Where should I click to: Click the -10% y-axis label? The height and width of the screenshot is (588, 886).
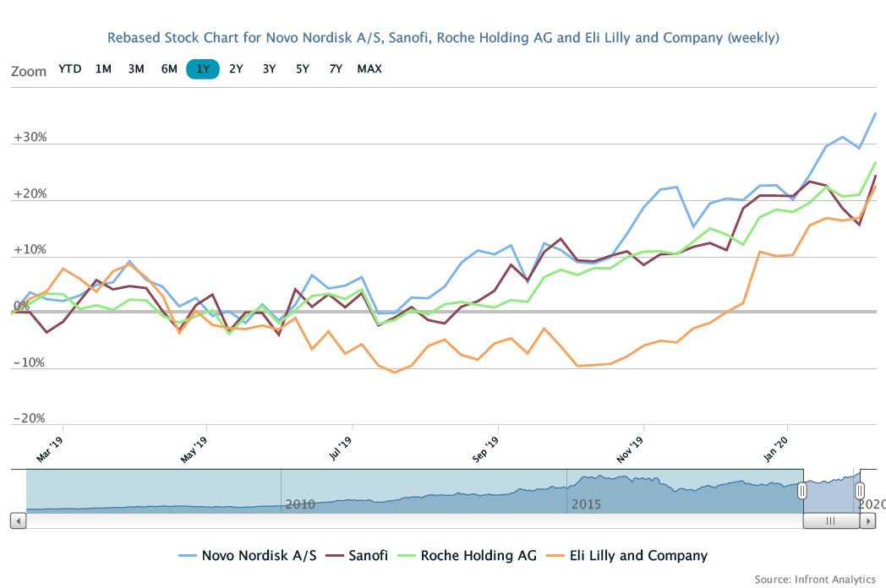pos(29,362)
